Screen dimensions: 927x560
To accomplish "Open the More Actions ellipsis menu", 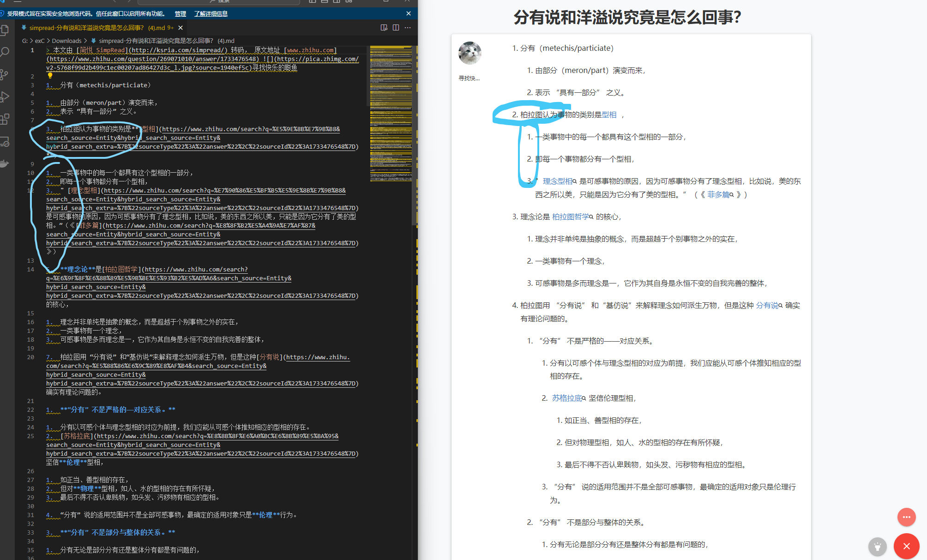I will tap(408, 28).
